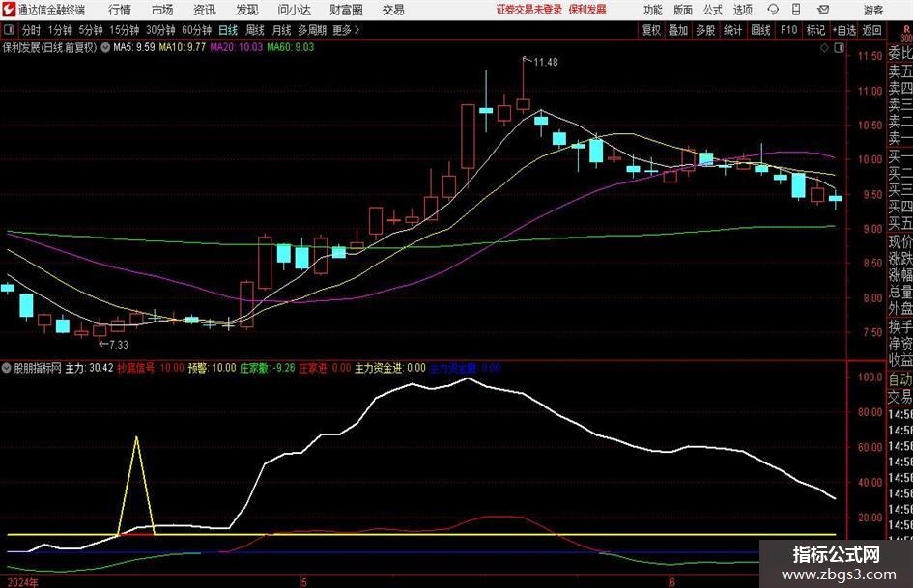Click the 复权 toolbar button
This screenshot has width=913, height=588.
click(x=651, y=30)
